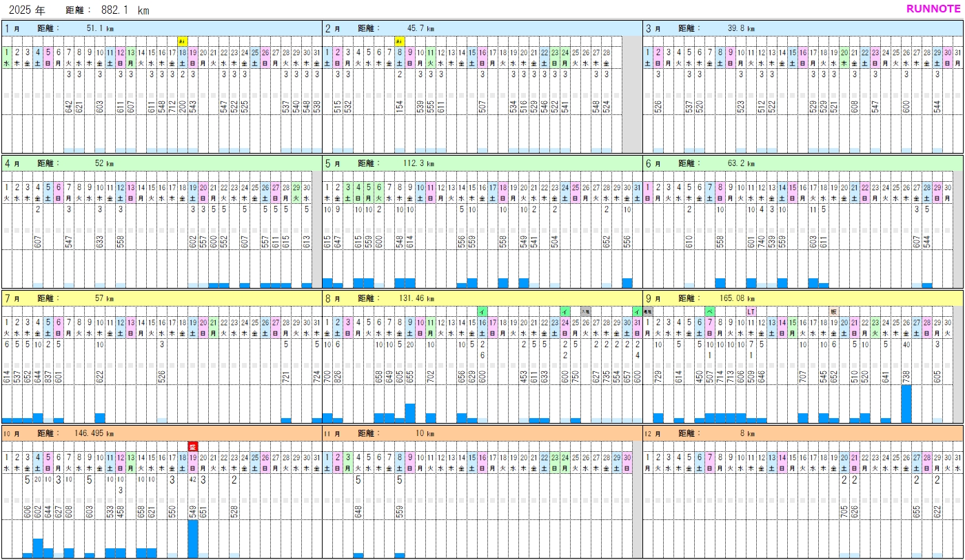The width and height of the screenshot is (965, 560).
Task: Click the August distance 131.46 km value
Action: click(418, 298)
